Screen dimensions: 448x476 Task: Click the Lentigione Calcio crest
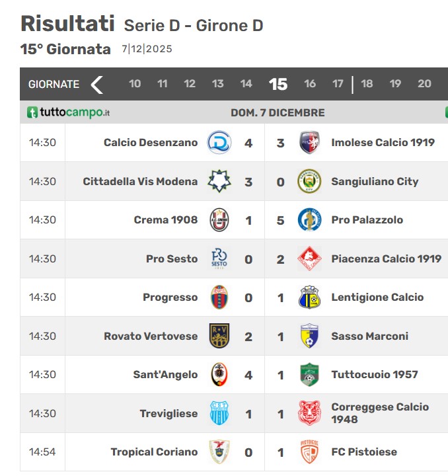pyautogui.click(x=309, y=297)
